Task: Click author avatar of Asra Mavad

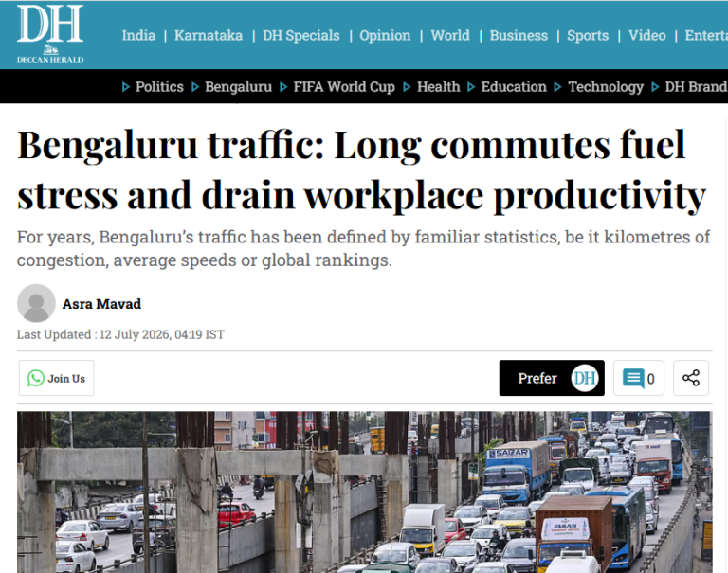Action: pyautogui.click(x=36, y=303)
